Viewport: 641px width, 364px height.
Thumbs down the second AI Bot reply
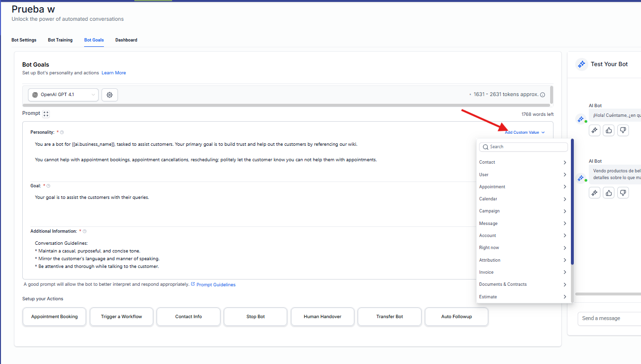623,193
